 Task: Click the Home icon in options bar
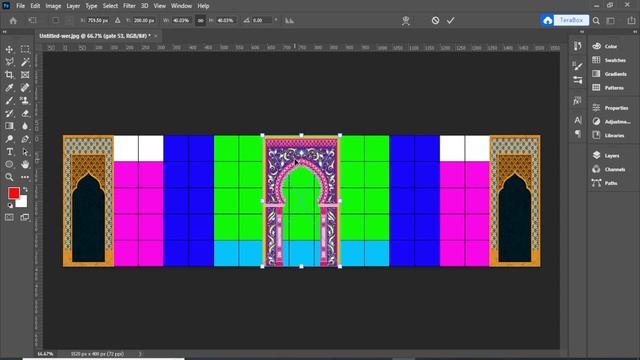click(13, 20)
